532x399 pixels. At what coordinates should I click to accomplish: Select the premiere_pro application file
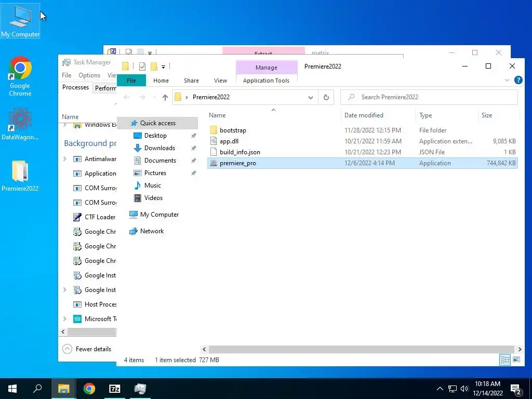click(362, 163)
